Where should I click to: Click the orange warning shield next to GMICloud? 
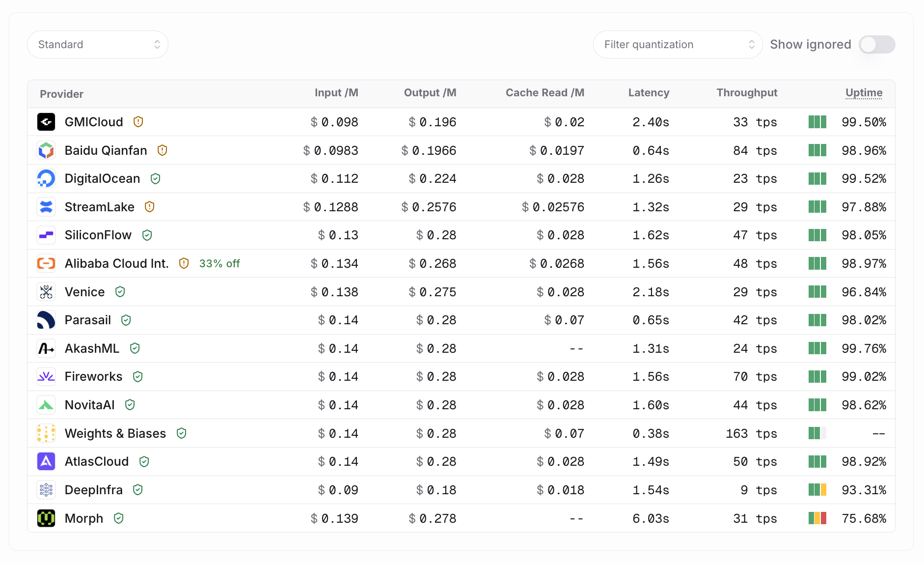138,122
